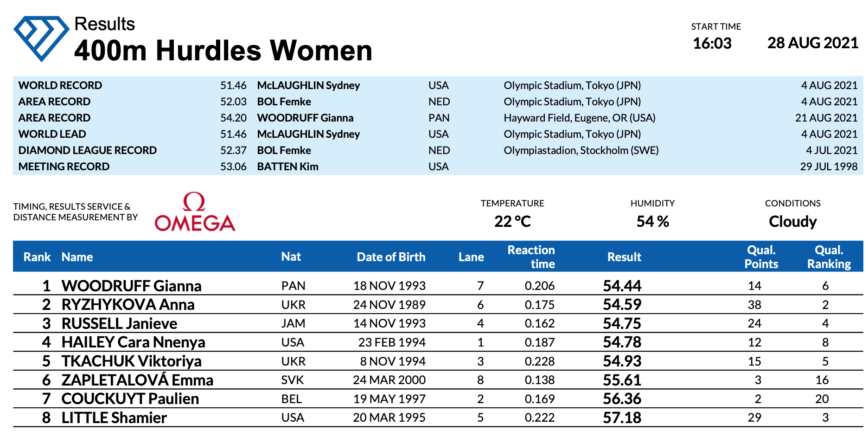Click the 400m Hurdles Women title
This screenshot has height=437, width=868.
coord(223,51)
